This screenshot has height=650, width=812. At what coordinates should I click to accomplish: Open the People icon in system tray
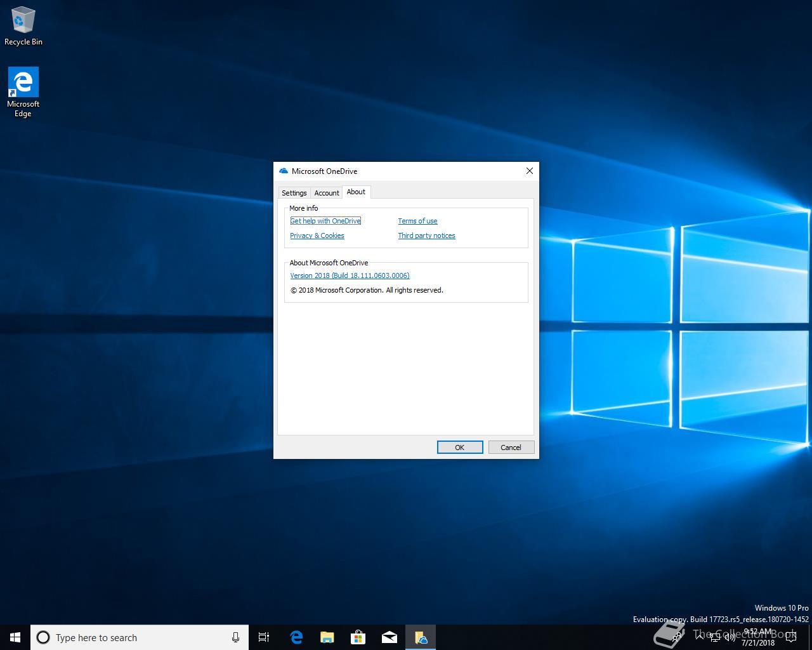676,637
